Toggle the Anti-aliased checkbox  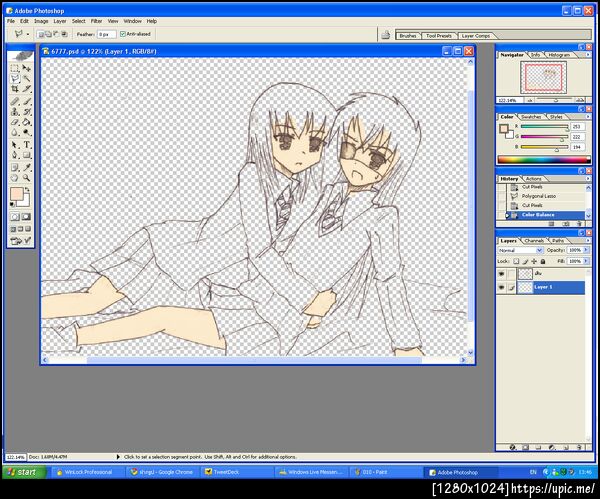pyautogui.click(x=123, y=34)
